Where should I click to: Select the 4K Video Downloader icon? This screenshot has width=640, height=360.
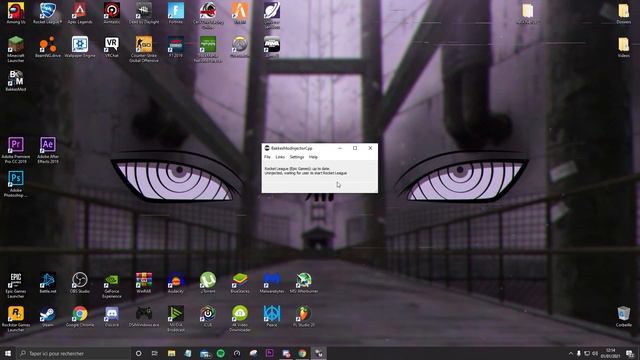click(x=240, y=319)
